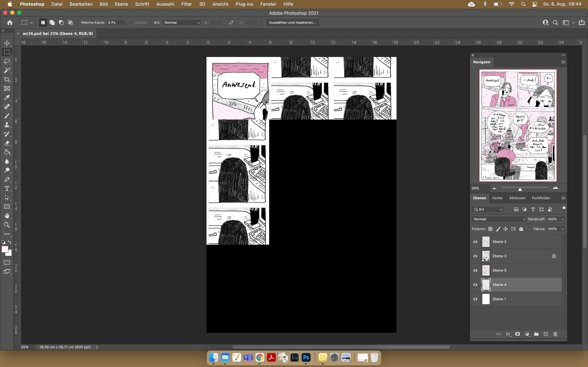
Task: Select the Clone Stamp tool
Action: 7,125
